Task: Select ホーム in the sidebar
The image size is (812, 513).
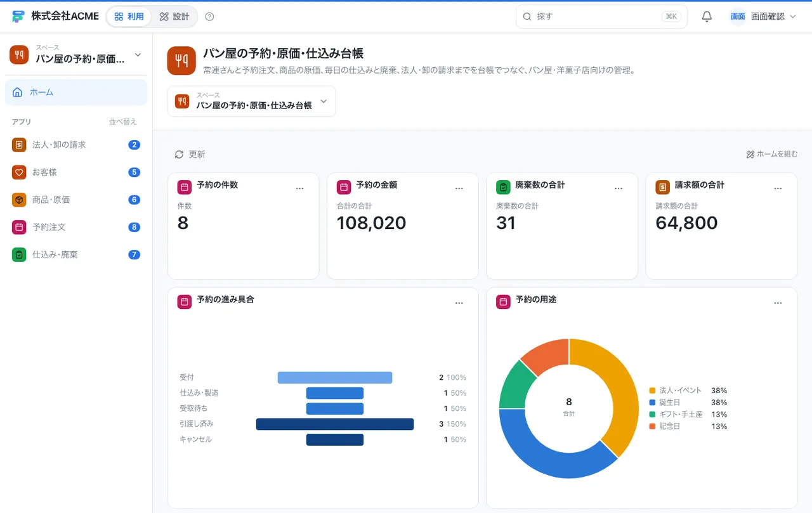Action: (76, 92)
